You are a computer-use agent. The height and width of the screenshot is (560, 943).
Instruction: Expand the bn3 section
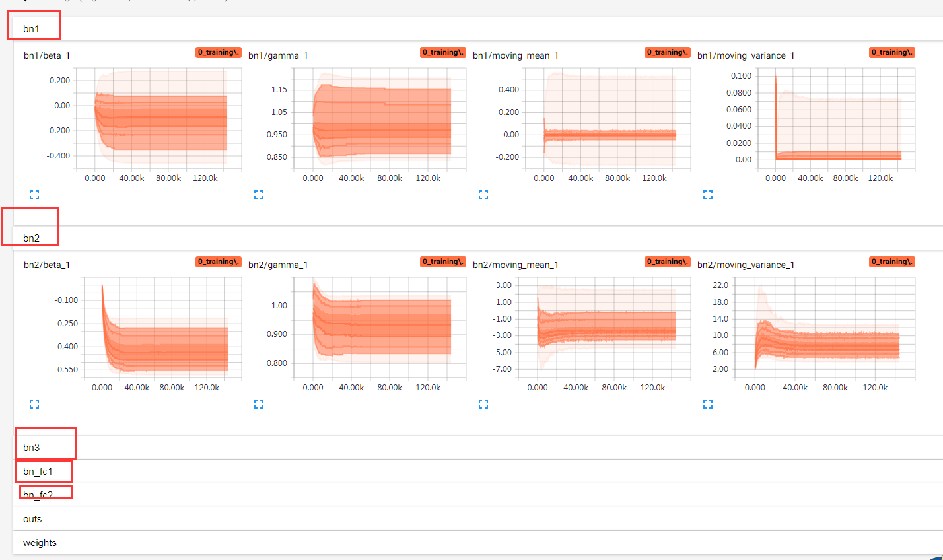[30, 447]
